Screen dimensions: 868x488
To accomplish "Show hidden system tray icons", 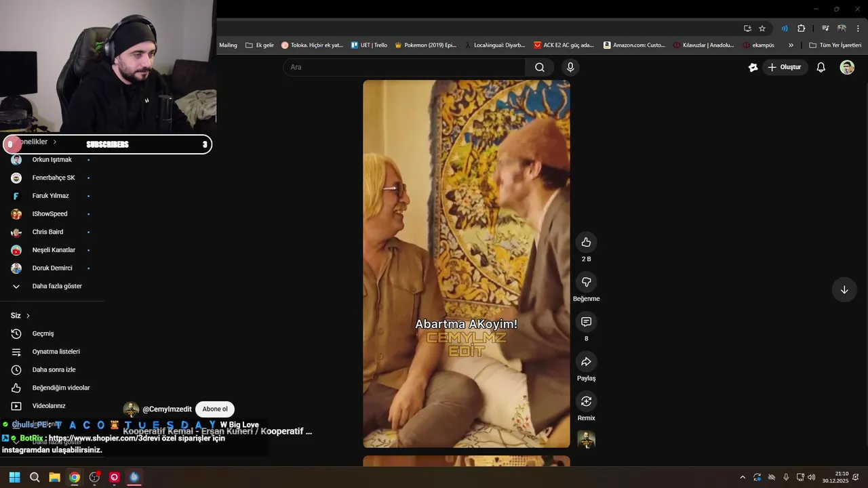I will tap(743, 477).
